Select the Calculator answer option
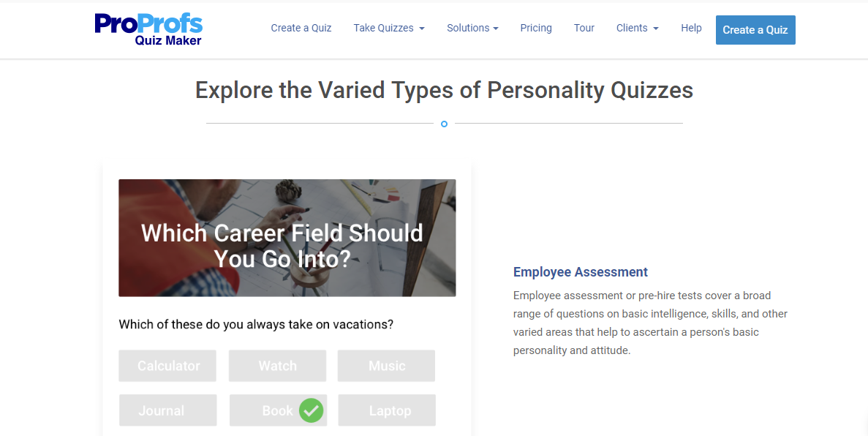This screenshot has height=436, width=868. [x=168, y=366]
